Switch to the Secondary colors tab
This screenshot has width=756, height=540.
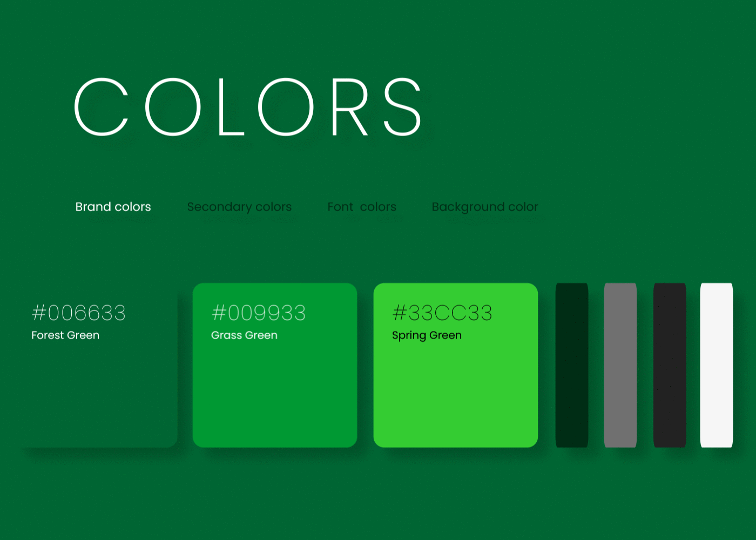(x=239, y=207)
